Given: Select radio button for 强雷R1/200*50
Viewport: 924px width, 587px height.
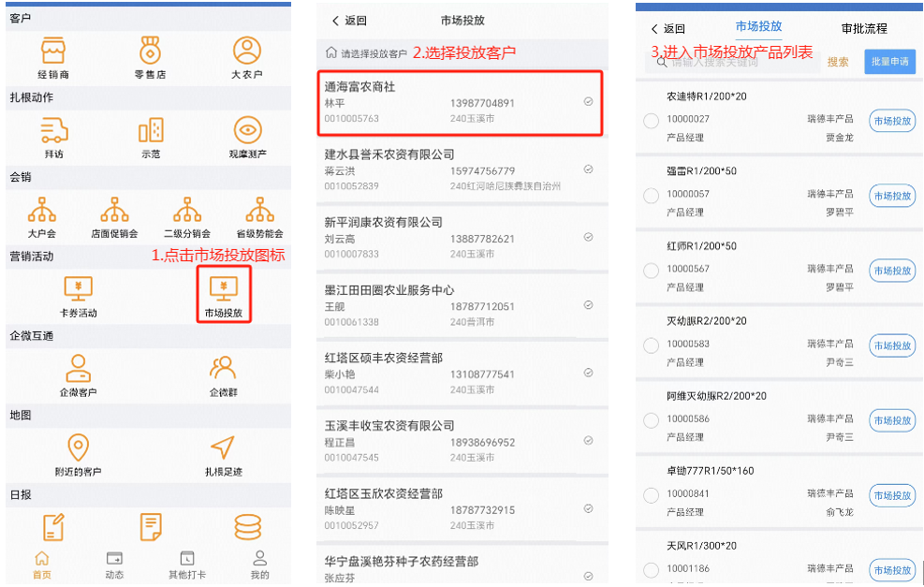Looking at the screenshot, I should click(652, 196).
